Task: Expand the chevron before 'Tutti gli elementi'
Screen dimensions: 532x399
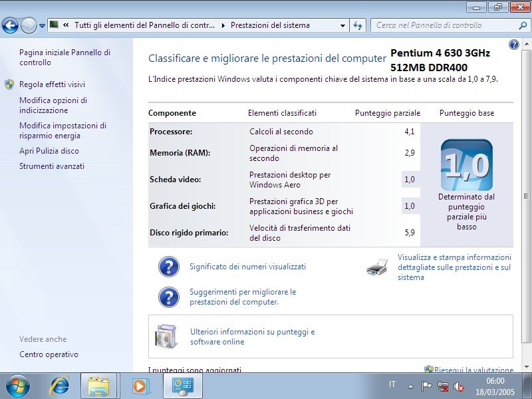Action: (x=65, y=25)
